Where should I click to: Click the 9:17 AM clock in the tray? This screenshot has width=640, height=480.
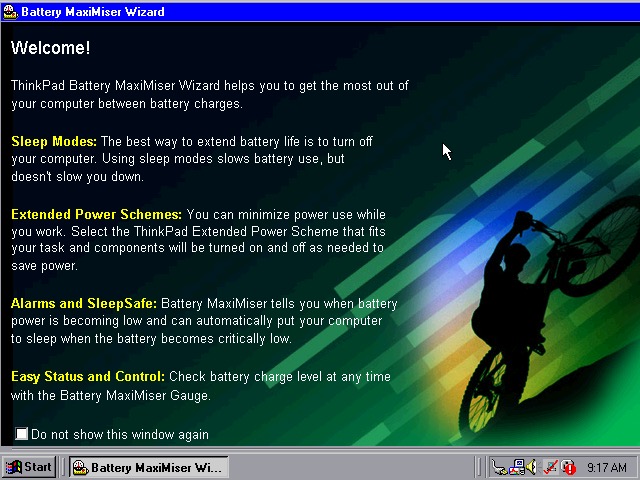[607, 467]
